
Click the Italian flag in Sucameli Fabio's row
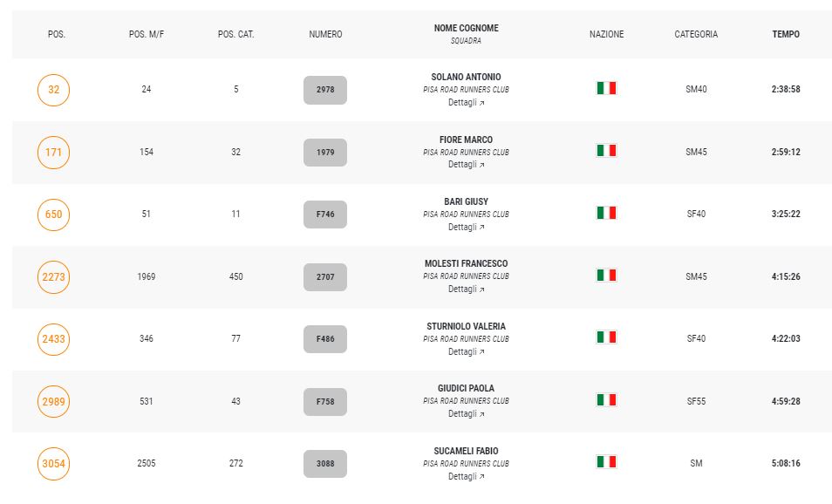point(606,461)
